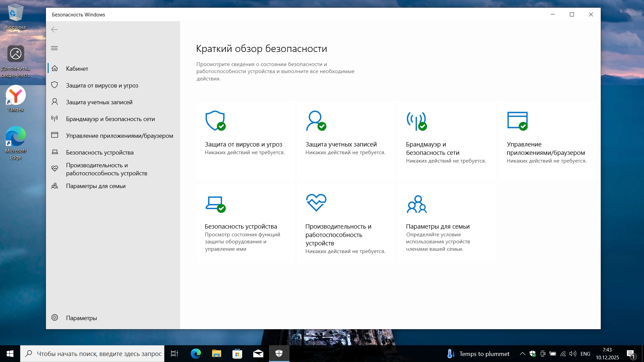
Task: Click the taskbar search input field
Action: click(99, 354)
